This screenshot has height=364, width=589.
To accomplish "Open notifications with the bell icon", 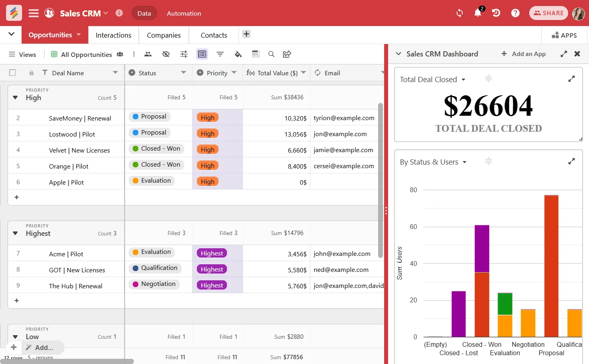I will click(x=477, y=13).
